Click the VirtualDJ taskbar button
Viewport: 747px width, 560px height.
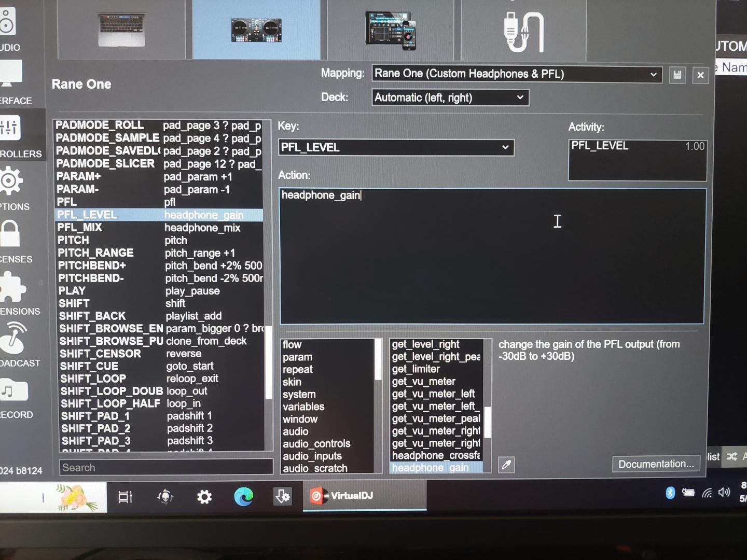(x=365, y=496)
